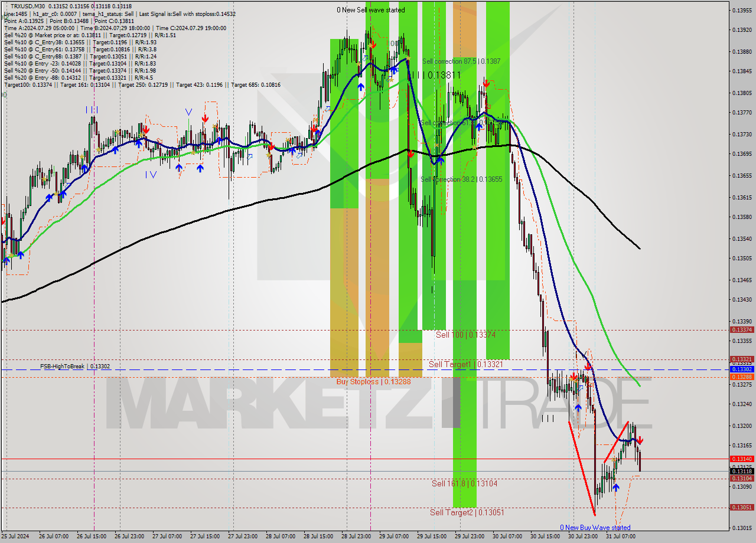Viewport: 756px width, 543px height.
Task: Click the '0 New Buy Wave started' label
Action: click(595, 528)
